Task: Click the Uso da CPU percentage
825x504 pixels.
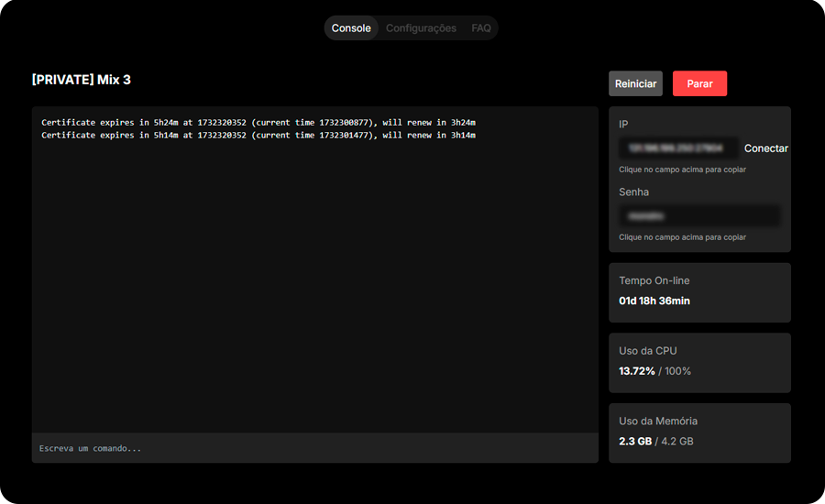Action: (637, 371)
